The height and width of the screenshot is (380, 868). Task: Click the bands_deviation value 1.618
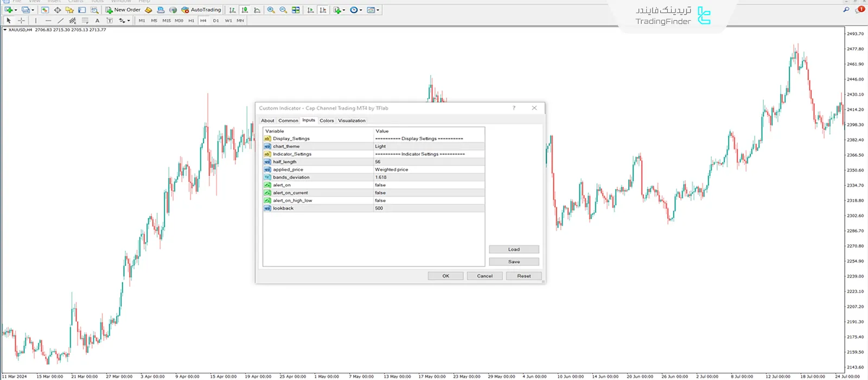point(381,177)
